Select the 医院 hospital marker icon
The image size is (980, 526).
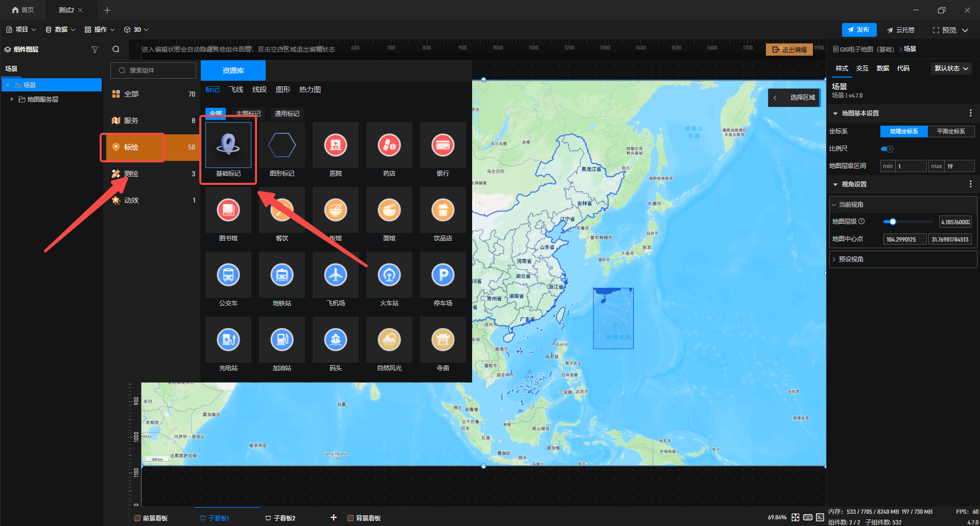335,146
